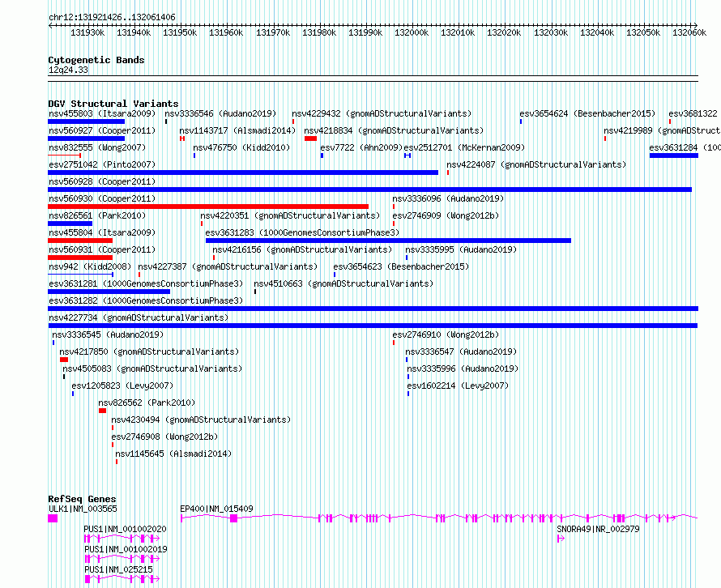Click esv3681322 variant label
The image size is (721, 588).
click(693, 113)
